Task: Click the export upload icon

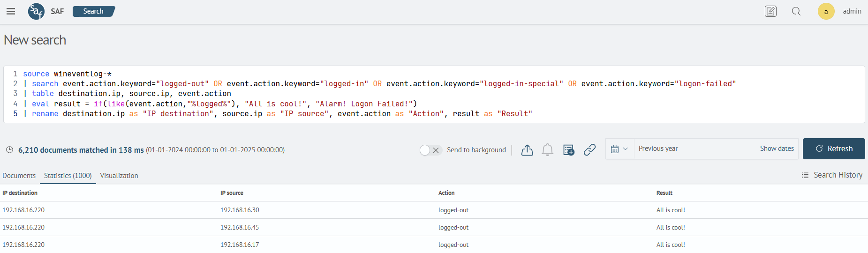Action: point(527,150)
